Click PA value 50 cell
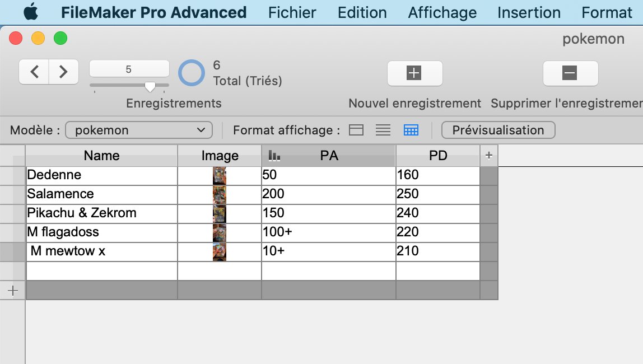This screenshot has width=643, height=364. [x=328, y=175]
